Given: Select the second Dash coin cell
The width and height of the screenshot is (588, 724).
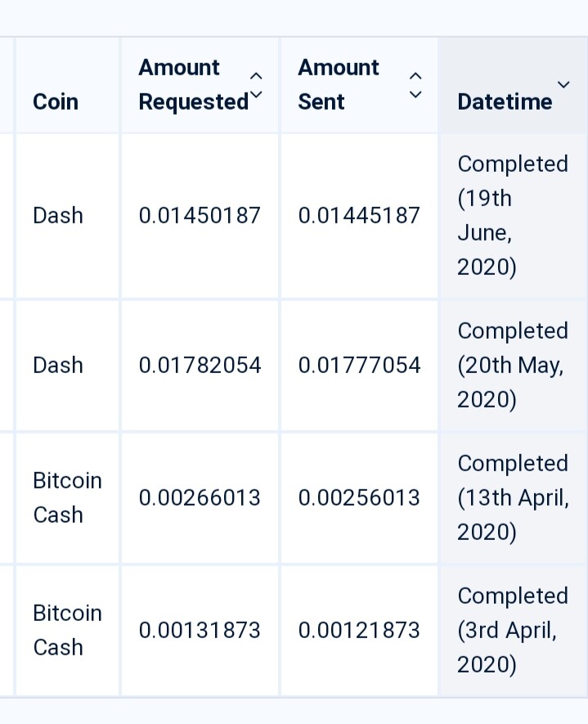Looking at the screenshot, I should pos(58,365).
